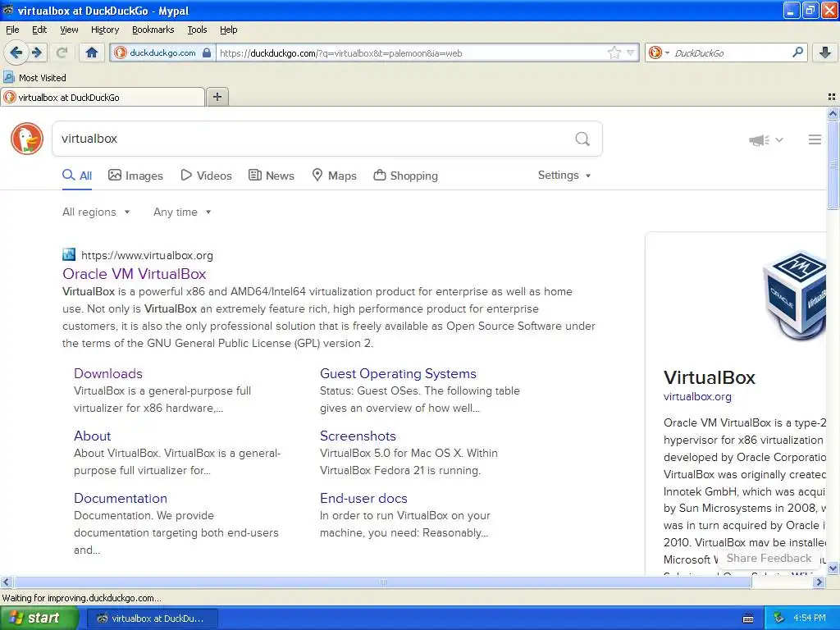Switch to the Maps results tab
Screen dimensions: 840x630
point(335,176)
